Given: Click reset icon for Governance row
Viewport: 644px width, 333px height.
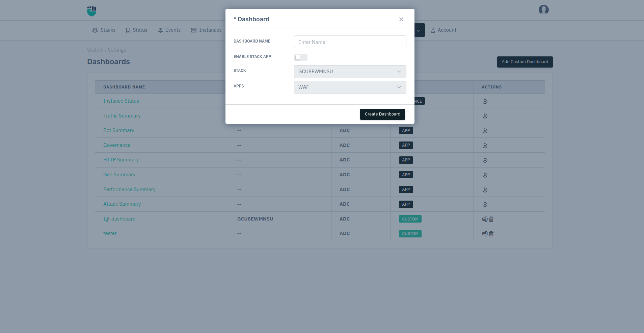Looking at the screenshot, I should [x=485, y=146].
